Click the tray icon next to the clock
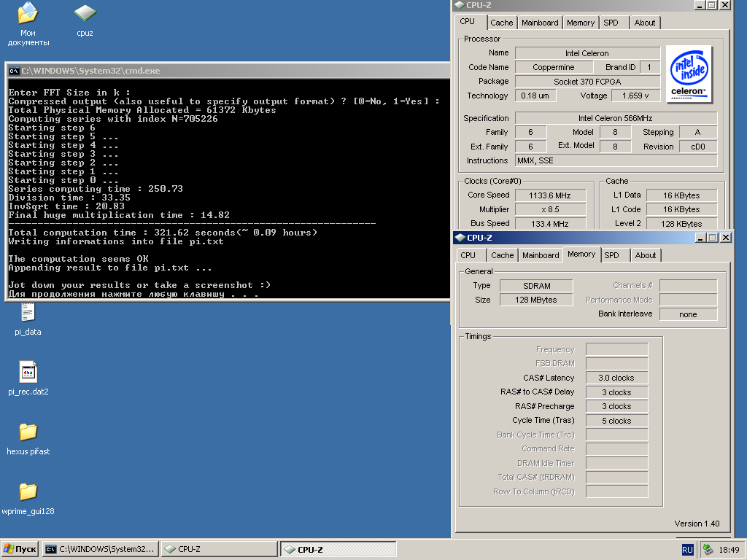The height and width of the screenshot is (560, 747). click(x=708, y=550)
